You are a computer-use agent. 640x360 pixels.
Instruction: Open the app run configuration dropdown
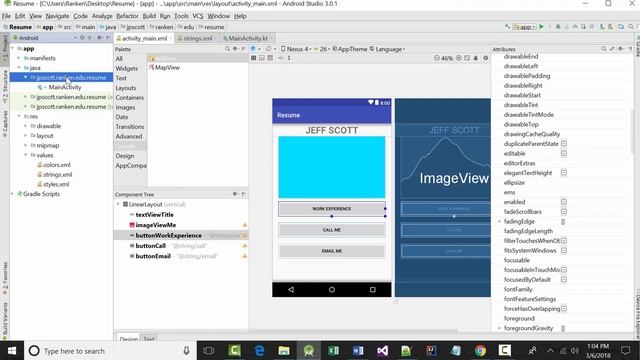tap(524, 27)
